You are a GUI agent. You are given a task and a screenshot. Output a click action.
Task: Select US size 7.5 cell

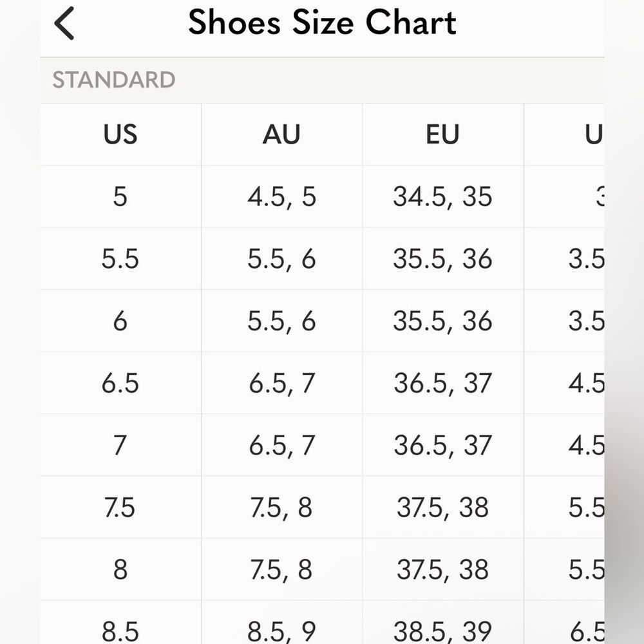click(120, 507)
